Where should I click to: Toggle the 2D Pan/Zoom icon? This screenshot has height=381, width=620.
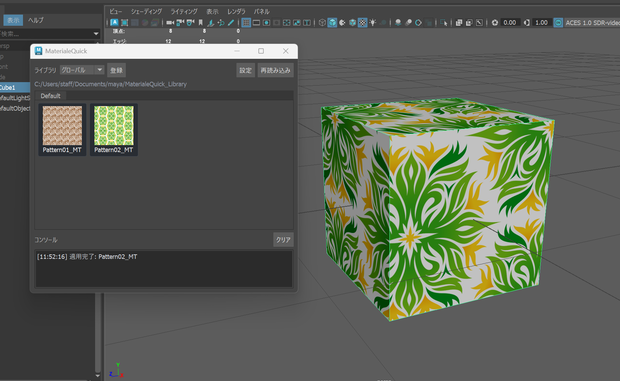[221, 23]
